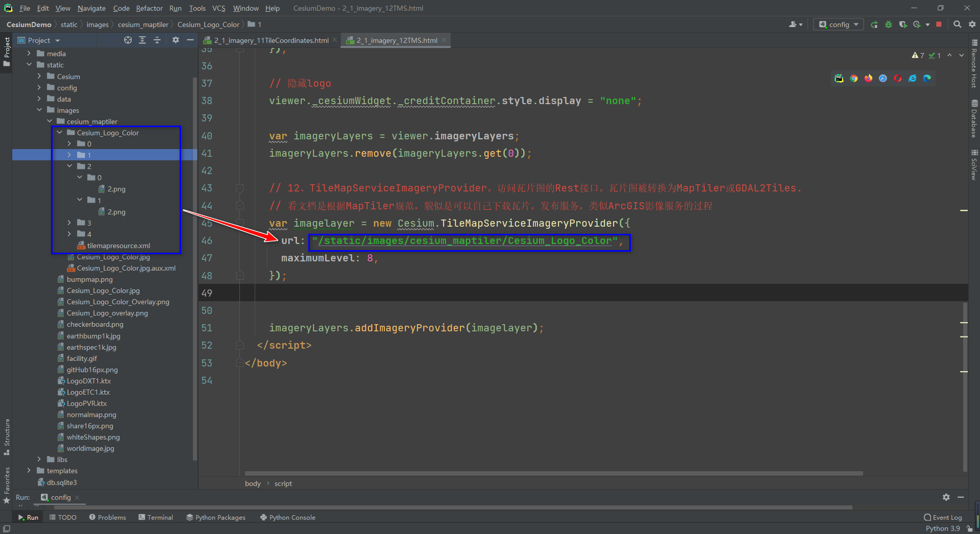Click the editor horizontal scrollbar
Image resolution: width=980 pixels, height=534 pixels.
[554, 473]
